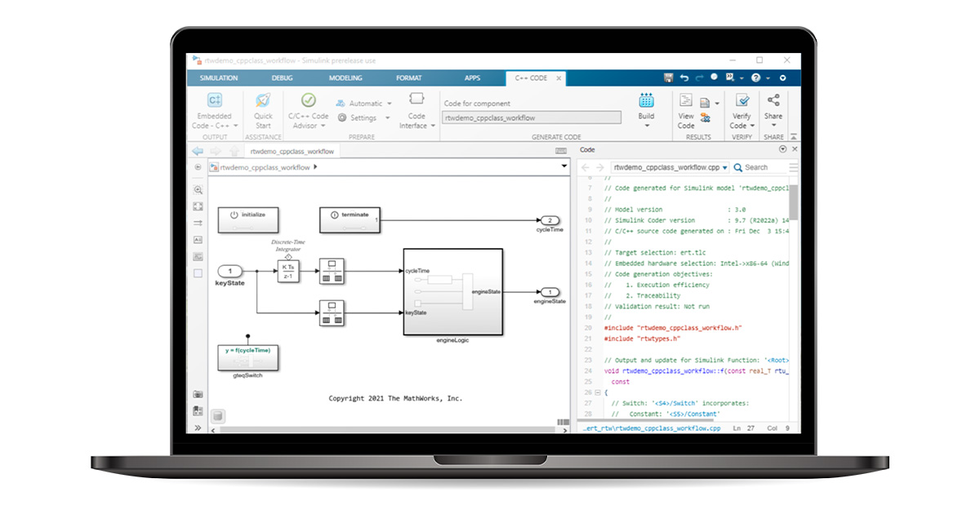Run the C/C++ Code Advisor

pyautogui.click(x=308, y=110)
